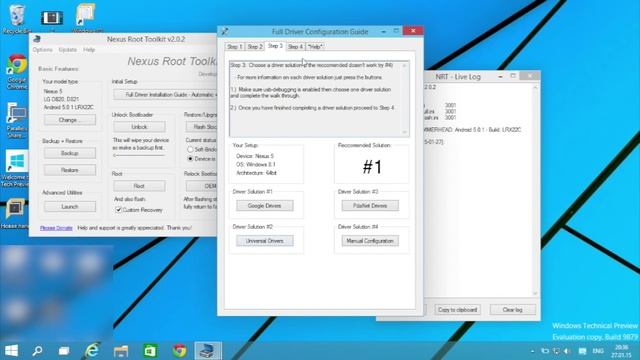Screen dimensions: 640x360
Task: Click Universal Drivers button
Action: [x=264, y=241]
